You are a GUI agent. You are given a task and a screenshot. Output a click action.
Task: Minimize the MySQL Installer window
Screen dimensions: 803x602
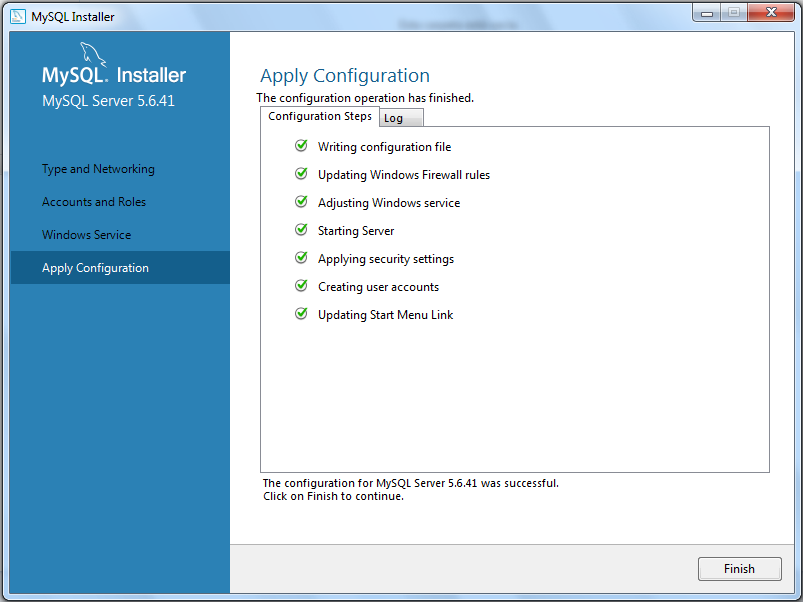coord(707,12)
